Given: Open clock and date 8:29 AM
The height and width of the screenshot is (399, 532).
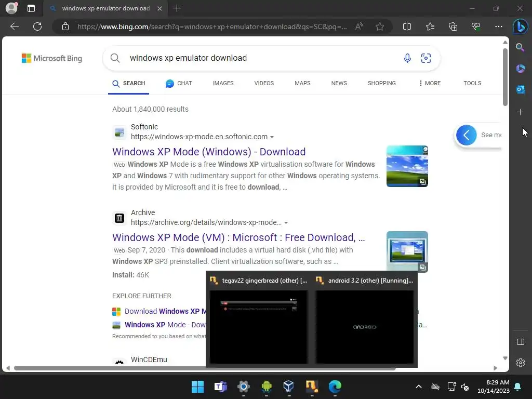Looking at the screenshot, I should [x=494, y=387].
